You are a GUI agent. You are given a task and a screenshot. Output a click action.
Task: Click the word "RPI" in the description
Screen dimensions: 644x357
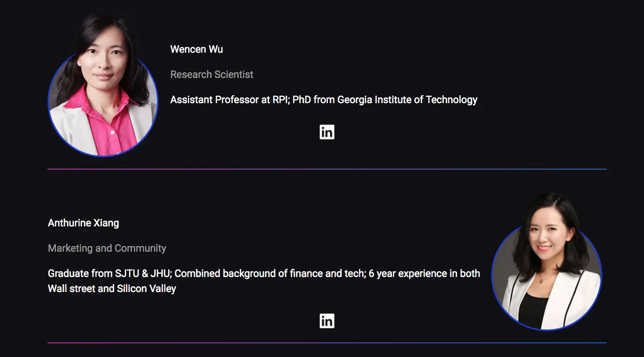pos(281,99)
